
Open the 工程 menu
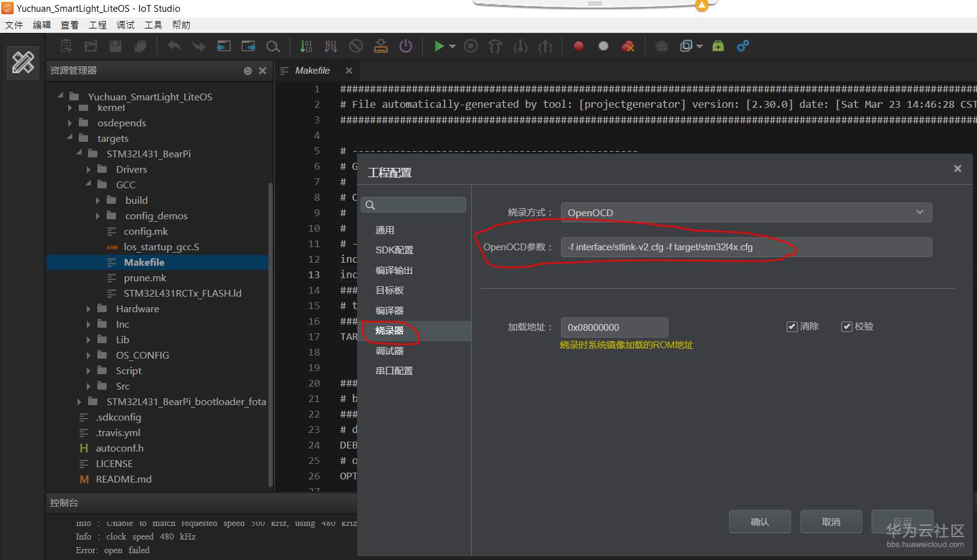click(x=97, y=25)
